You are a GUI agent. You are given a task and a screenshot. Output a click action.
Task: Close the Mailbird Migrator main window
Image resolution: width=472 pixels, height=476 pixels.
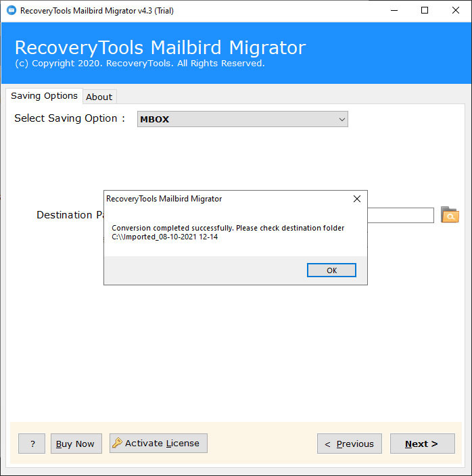[456, 11]
